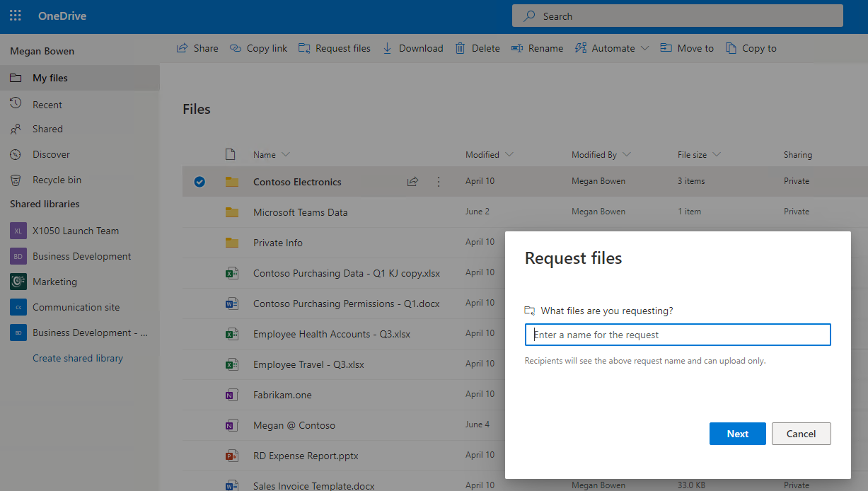Viewport: 868px width, 491px height.
Task: Click Private sharing status for Contoso Electronics
Action: coord(797,181)
